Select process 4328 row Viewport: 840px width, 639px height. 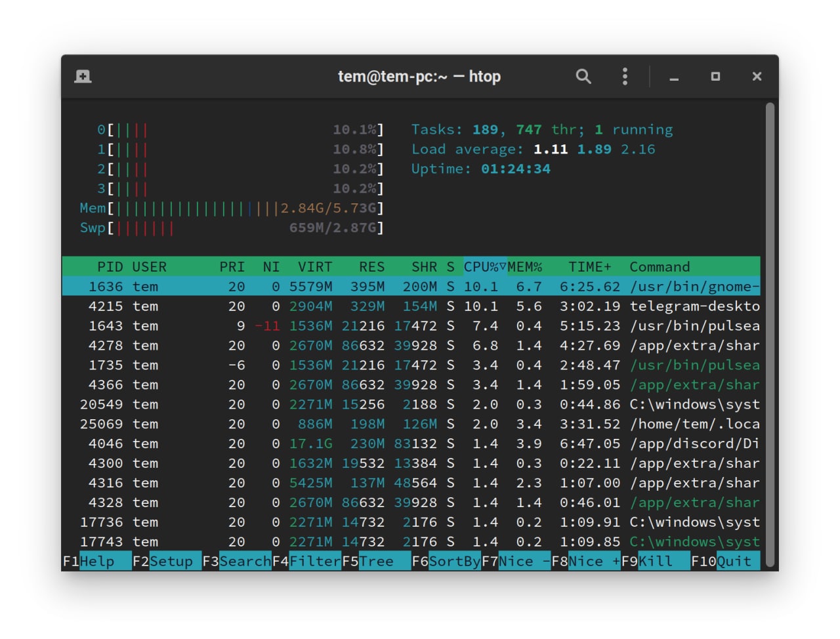pyautogui.click(x=411, y=503)
